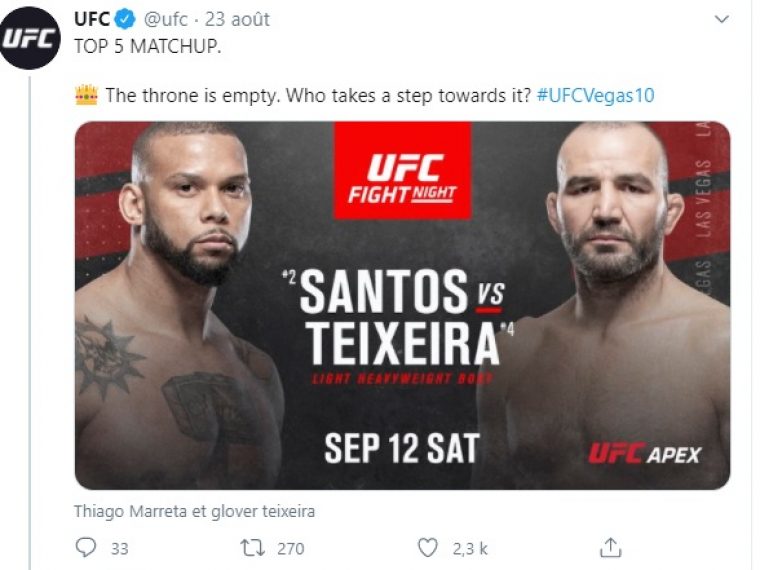Open the #UFCVegas10 hashtag
Image resolution: width=760 pixels, height=570 pixels.
[596, 95]
